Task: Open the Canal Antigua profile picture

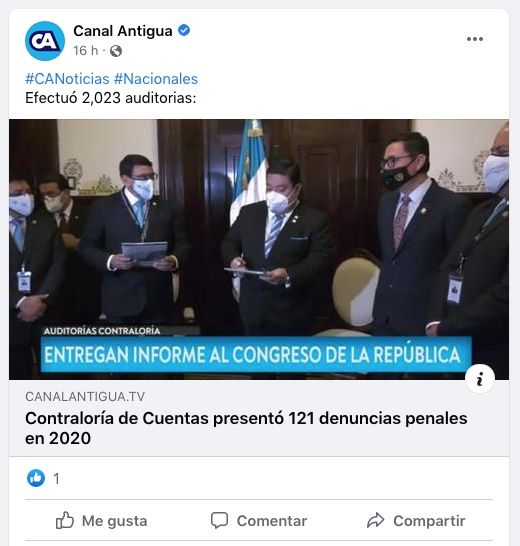Action: click(45, 41)
